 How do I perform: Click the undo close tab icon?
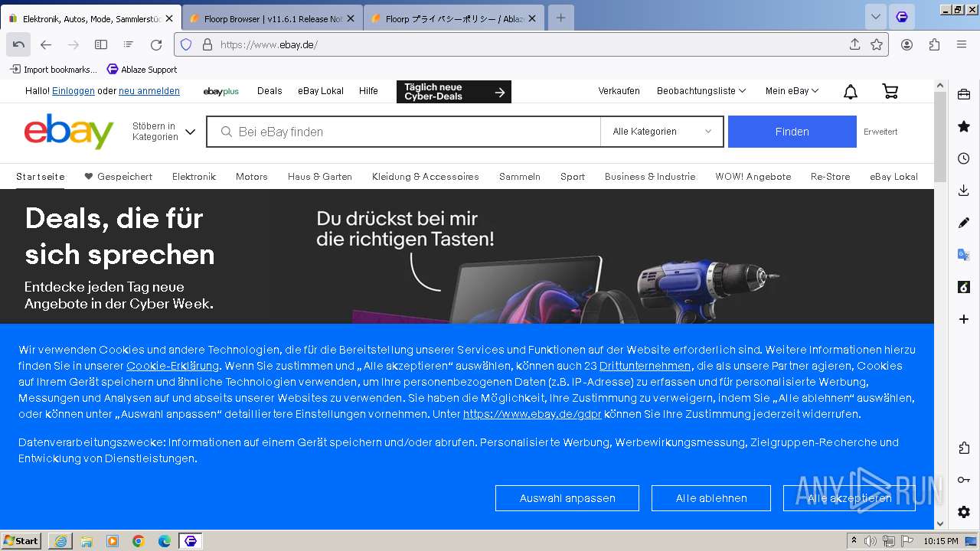pyautogui.click(x=18, y=44)
